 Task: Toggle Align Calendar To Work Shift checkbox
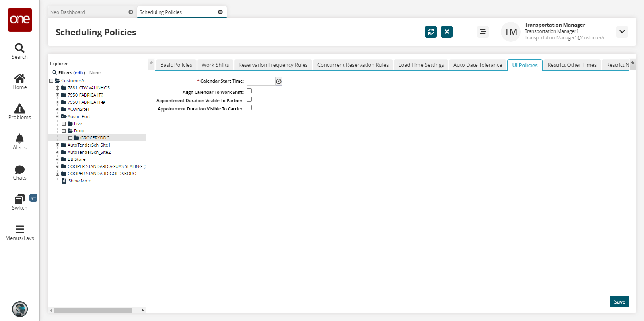pyautogui.click(x=249, y=91)
